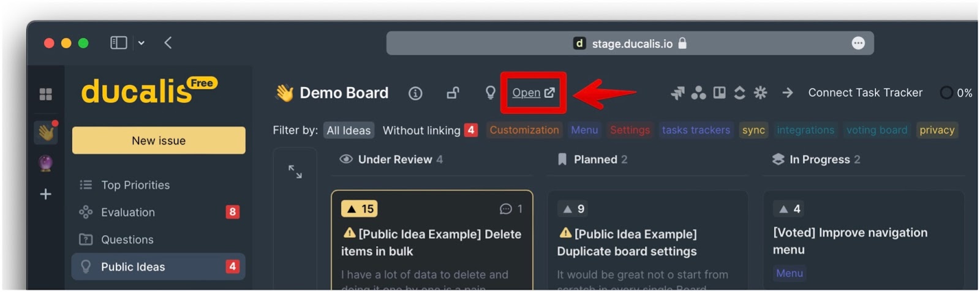Open Top Priorities in sidebar
The width and height of the screenshot is (980, 292).
click(x=135, y=185)
